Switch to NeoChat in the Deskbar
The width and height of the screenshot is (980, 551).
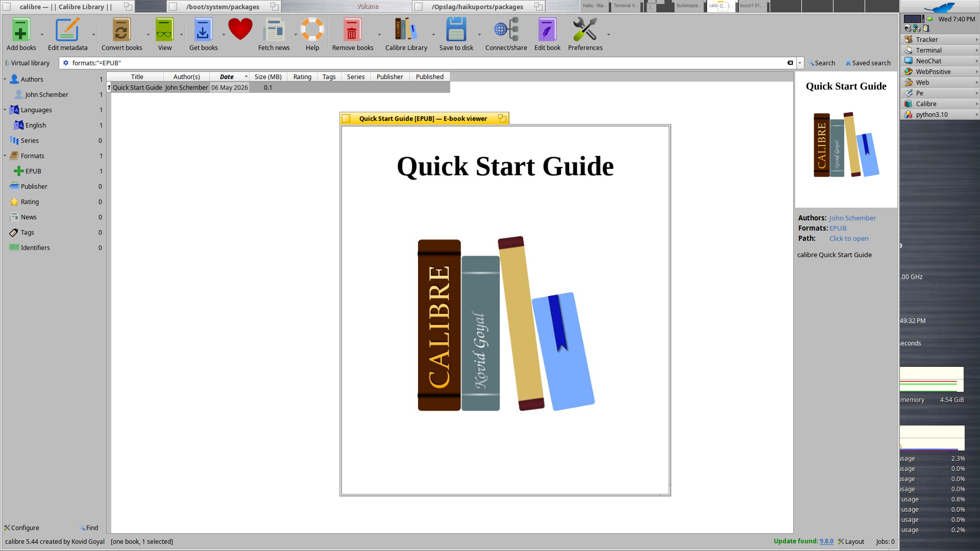940,61
